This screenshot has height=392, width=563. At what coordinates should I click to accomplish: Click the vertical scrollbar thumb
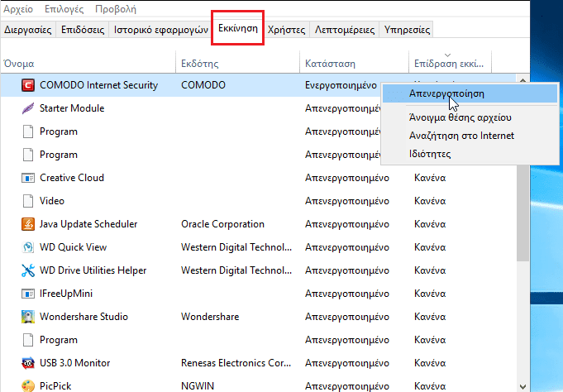[522, 212]
